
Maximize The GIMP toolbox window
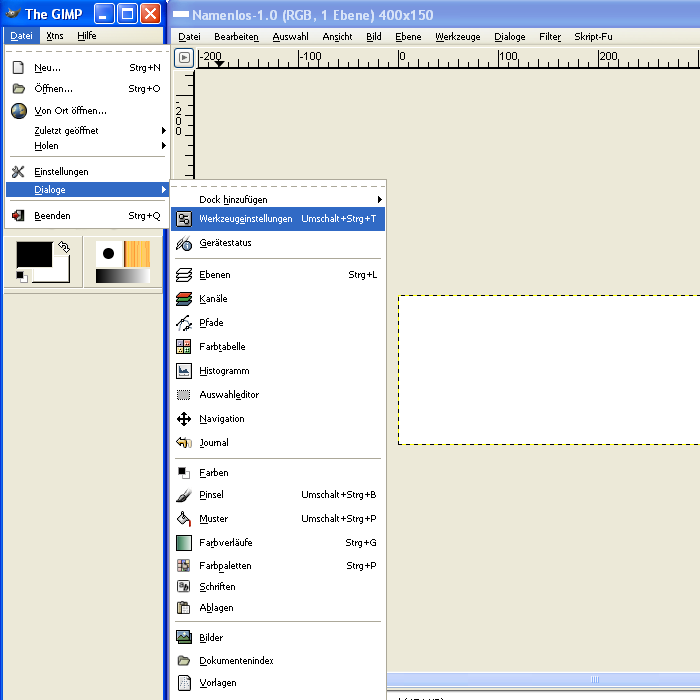pos(127,14)
